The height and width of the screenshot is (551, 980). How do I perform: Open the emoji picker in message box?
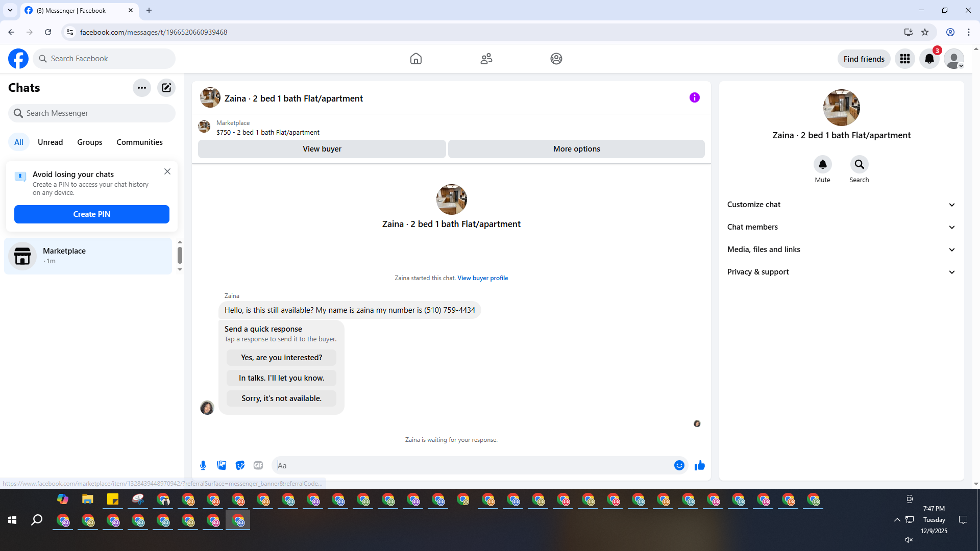pos(679,465)
